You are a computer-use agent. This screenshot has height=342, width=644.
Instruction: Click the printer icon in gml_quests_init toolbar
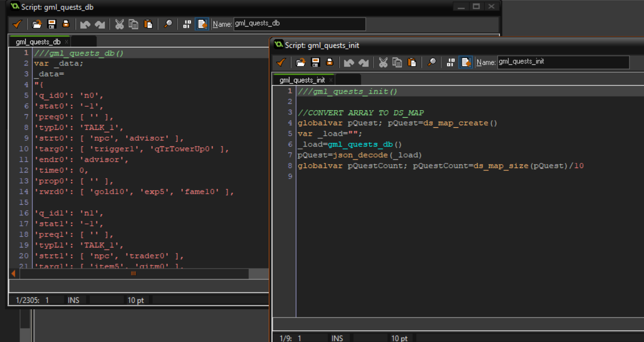[330, 62]
